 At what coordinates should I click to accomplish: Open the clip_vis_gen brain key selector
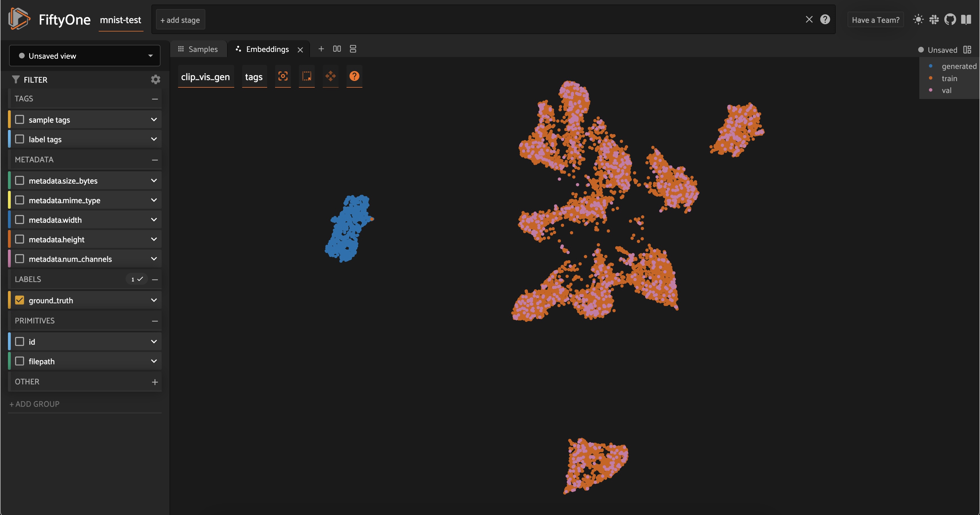tap(205, 77)
